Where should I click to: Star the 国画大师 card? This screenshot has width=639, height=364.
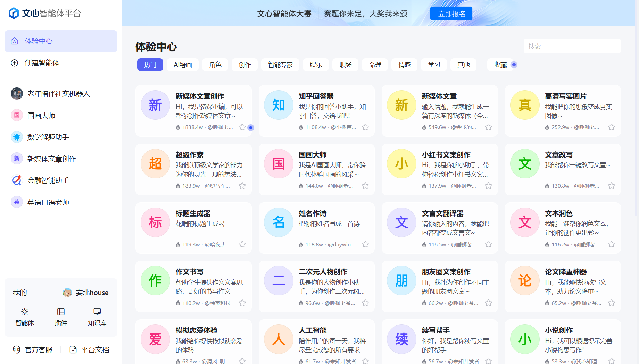(x=365, y=186)
